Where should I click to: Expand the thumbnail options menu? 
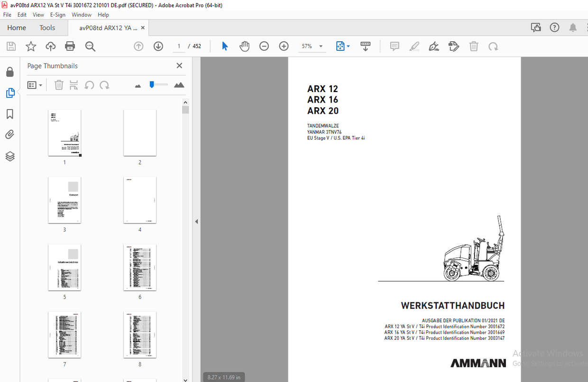[x=35, y=85]
